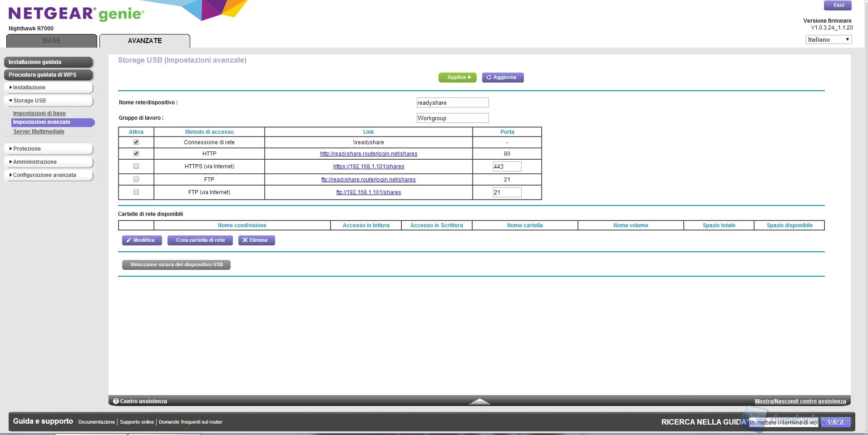Switch to the BASE tab
Image resolution: width=868 pixels, height=435 pixels.
[52, 41]
